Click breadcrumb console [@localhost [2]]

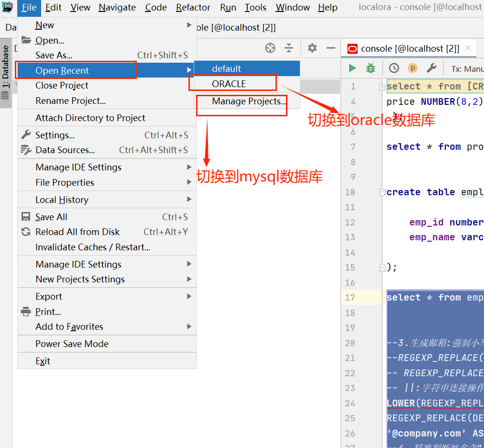coord(236,27)
